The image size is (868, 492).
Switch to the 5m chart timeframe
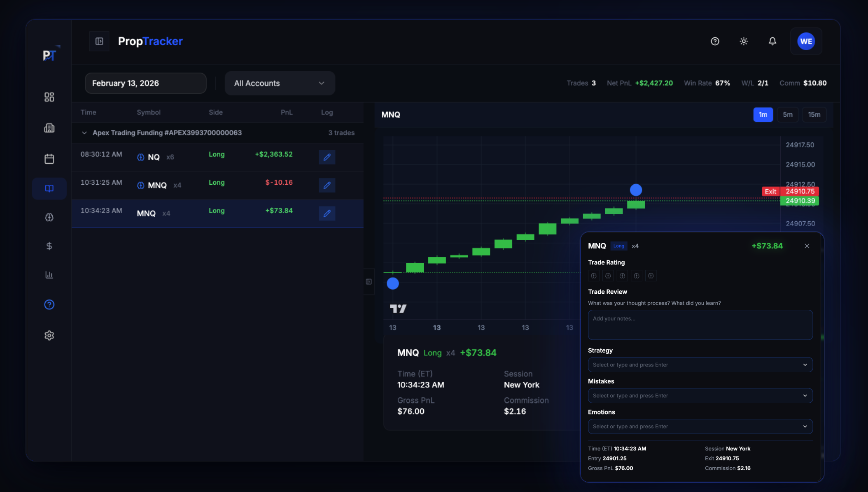788,114
